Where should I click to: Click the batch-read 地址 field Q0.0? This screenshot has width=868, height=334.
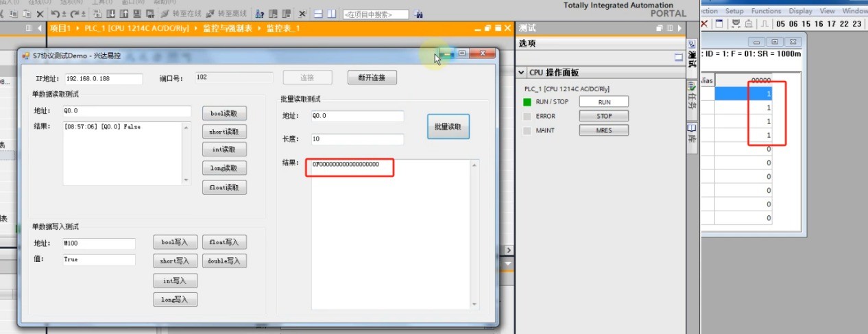(357, 116)
